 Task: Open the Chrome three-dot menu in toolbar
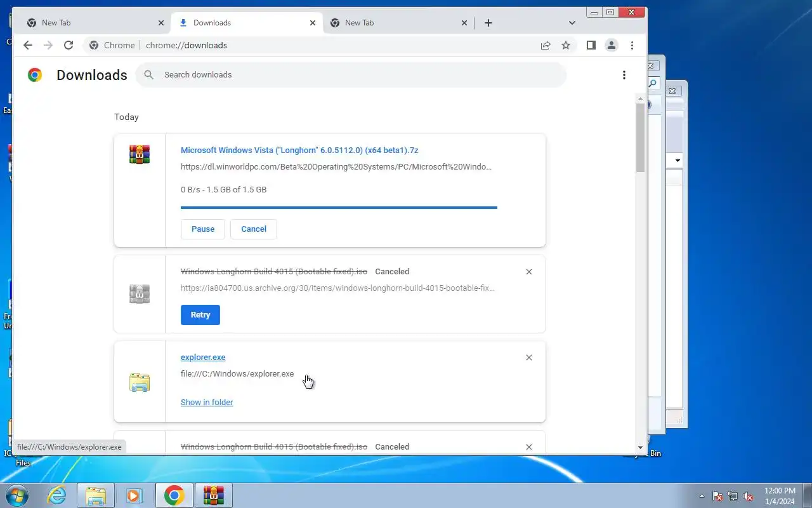click(632, 45)
